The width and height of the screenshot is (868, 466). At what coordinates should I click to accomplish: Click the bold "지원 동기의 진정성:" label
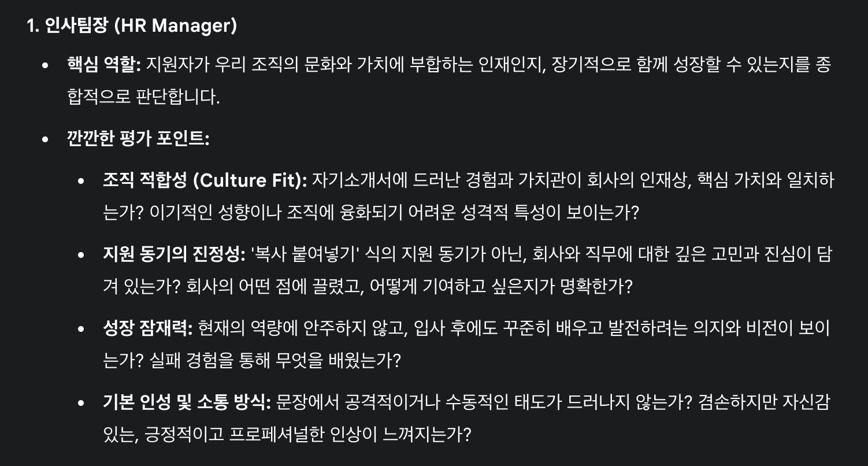(x=174, y=255)
